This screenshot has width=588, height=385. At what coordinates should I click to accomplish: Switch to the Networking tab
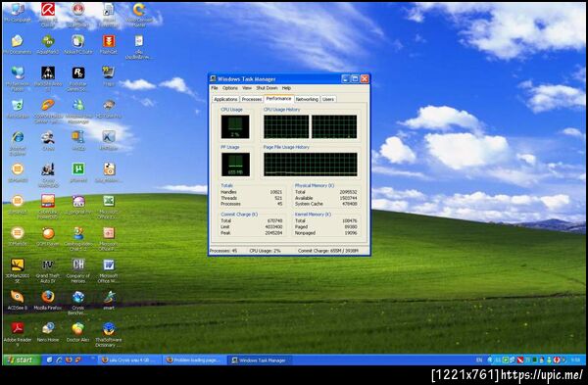[x=307, y=99]
